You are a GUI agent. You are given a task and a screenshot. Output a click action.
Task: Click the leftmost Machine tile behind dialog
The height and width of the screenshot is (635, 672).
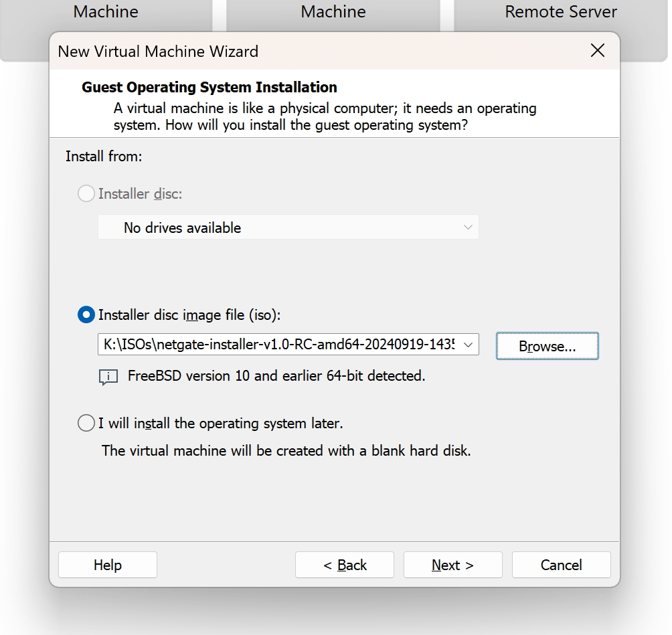click(x=106, y=13)
